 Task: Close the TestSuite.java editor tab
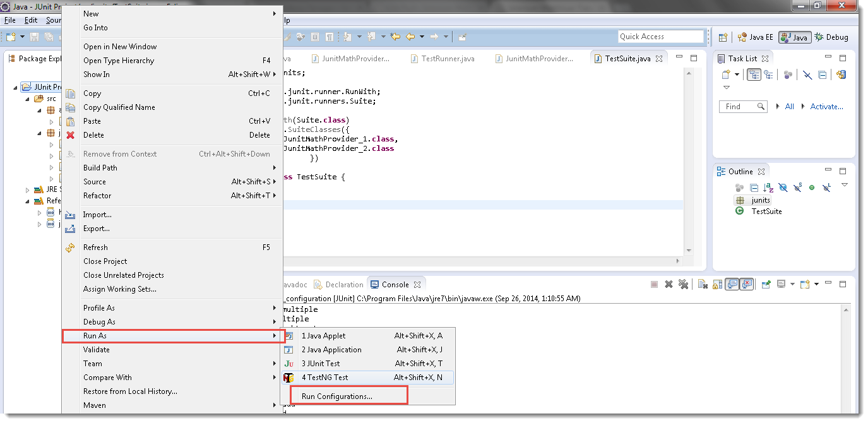pyautogui.click(x=659, y=59)
